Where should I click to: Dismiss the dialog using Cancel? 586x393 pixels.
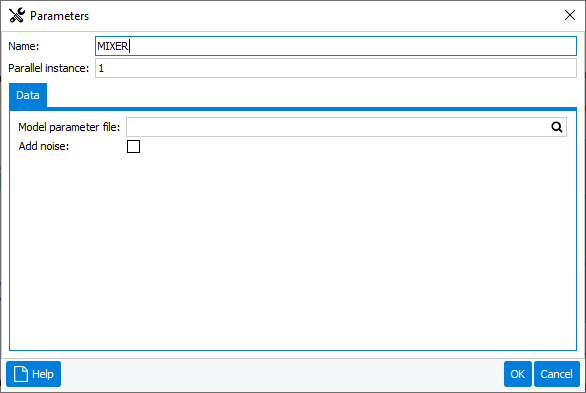pyautogui.click(x=556, y=374)
